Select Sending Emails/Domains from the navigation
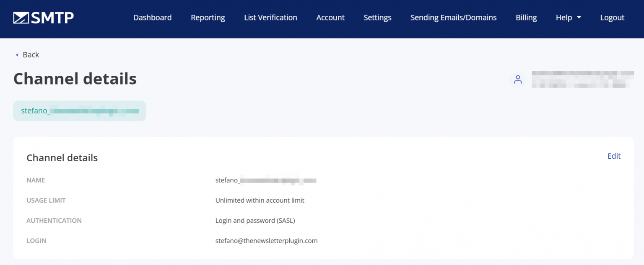Screen dimensions: 644x265 pos(453,18)
